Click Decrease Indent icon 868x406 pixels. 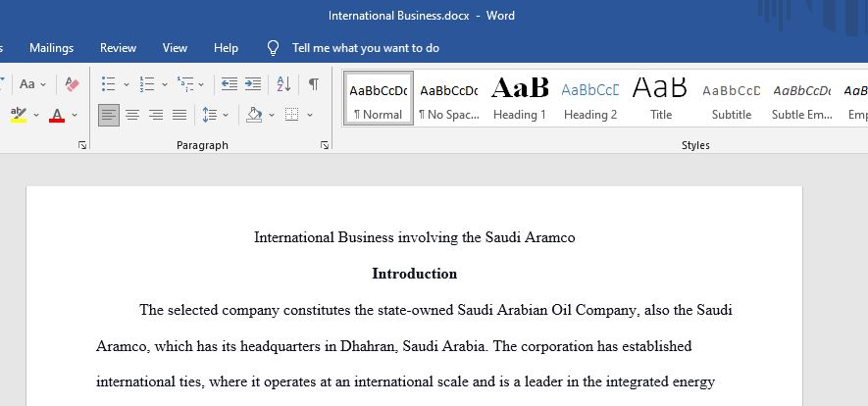point(230,84)
